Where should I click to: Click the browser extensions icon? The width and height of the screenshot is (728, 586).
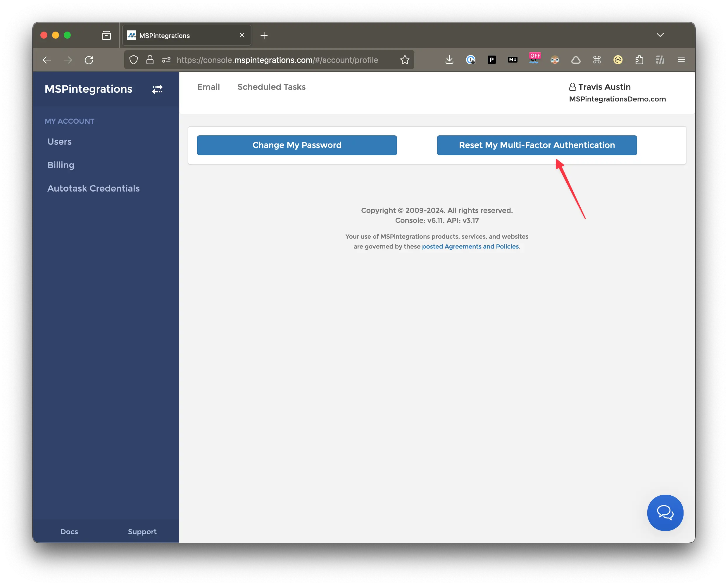(x=639, y=59)
